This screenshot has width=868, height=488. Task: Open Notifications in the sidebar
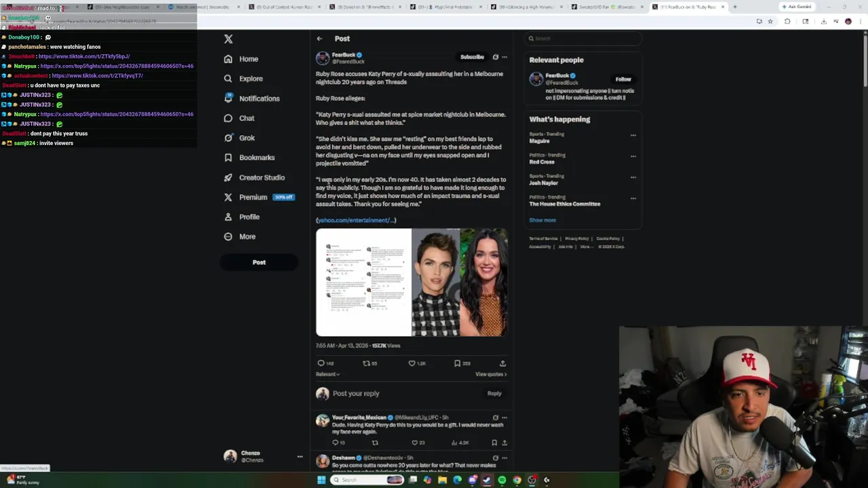coord(252,98)
